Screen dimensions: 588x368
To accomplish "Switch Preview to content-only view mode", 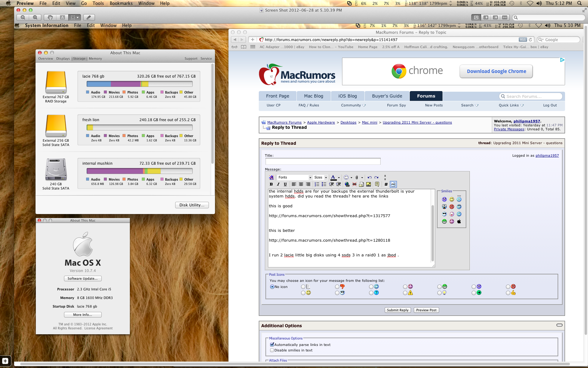I will tap(476, 17).
